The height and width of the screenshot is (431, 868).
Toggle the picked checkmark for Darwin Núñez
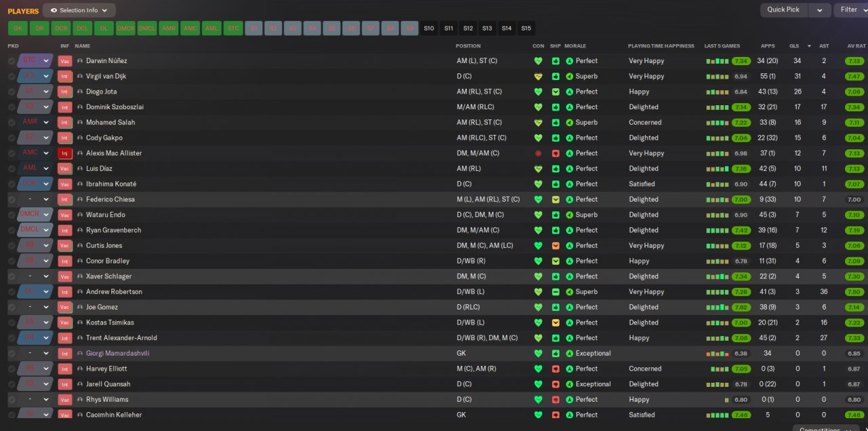click(x=12, y=60)
